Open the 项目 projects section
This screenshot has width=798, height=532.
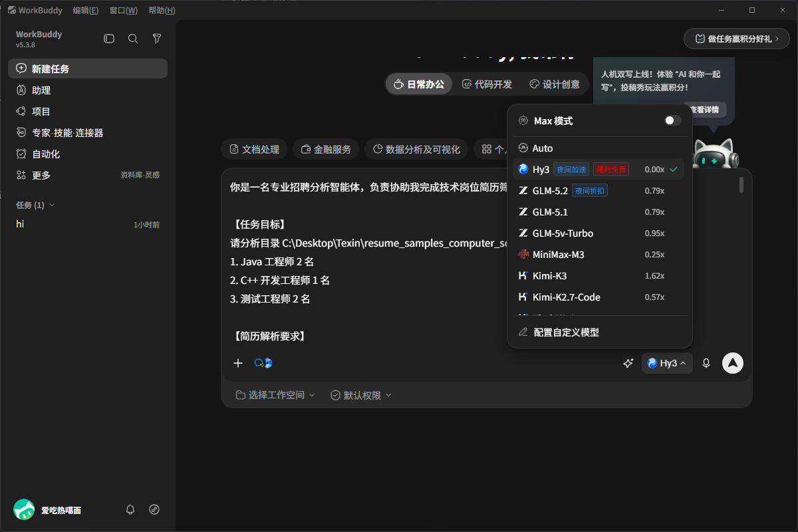pos(88,111)
